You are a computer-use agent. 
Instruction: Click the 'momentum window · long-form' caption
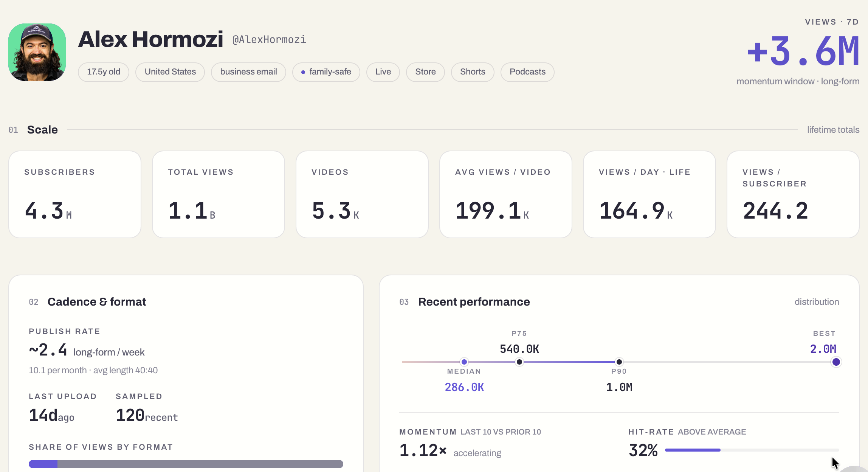point(798,81)
